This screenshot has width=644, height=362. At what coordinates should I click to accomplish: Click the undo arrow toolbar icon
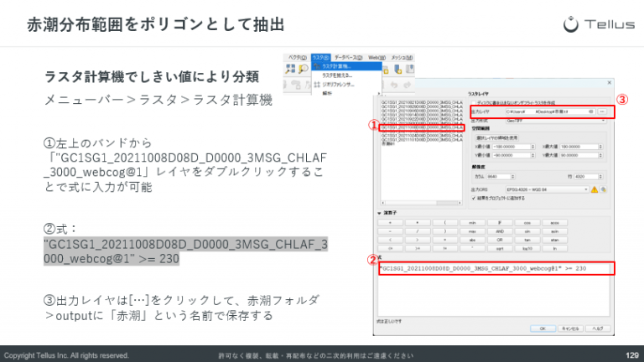pyautogui.click(x=394, y=85)
